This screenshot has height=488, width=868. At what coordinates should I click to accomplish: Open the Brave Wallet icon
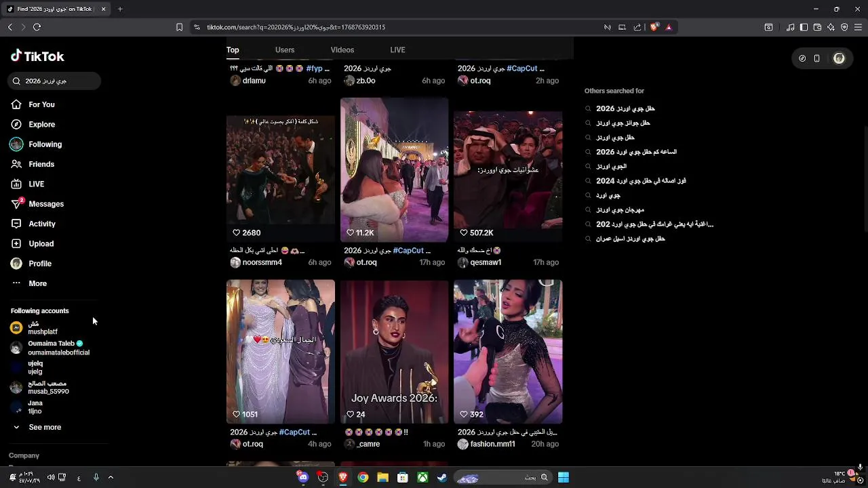817,27
